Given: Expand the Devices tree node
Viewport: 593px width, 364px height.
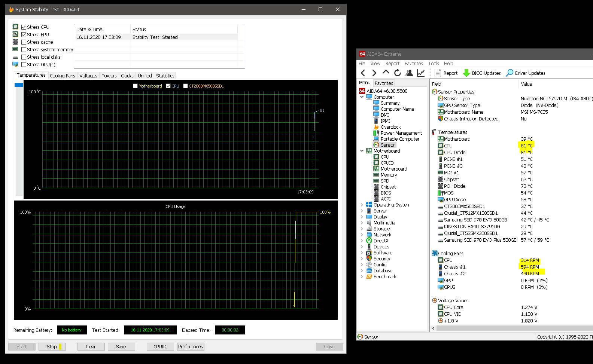Looking at the screenshot, I should tap(362, 247).
